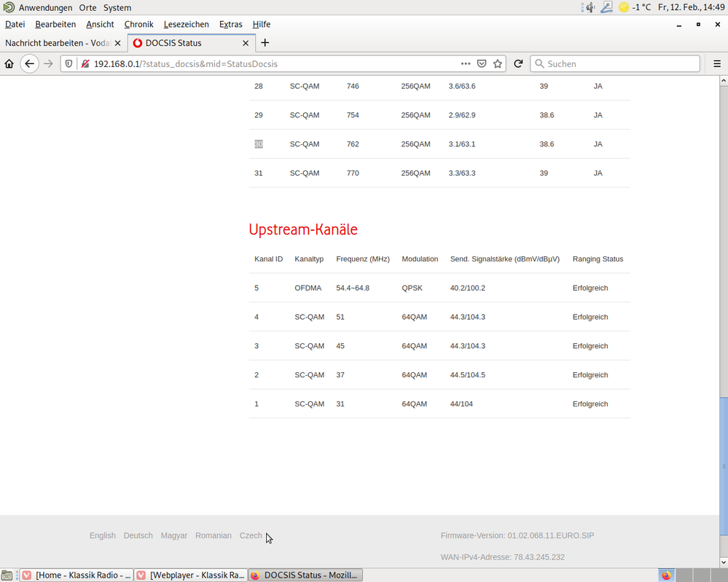Image resolution: width=728 pixels, height=582 pixels.
Task: Click the volume speaker tray icon
Action: point(590,7)
